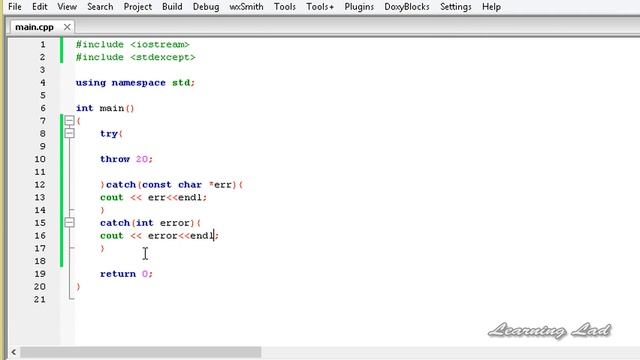Click on 'catch(const char *err)' line
The width and height of the screenshot is (640, 360).
click(x=171, y=184)
